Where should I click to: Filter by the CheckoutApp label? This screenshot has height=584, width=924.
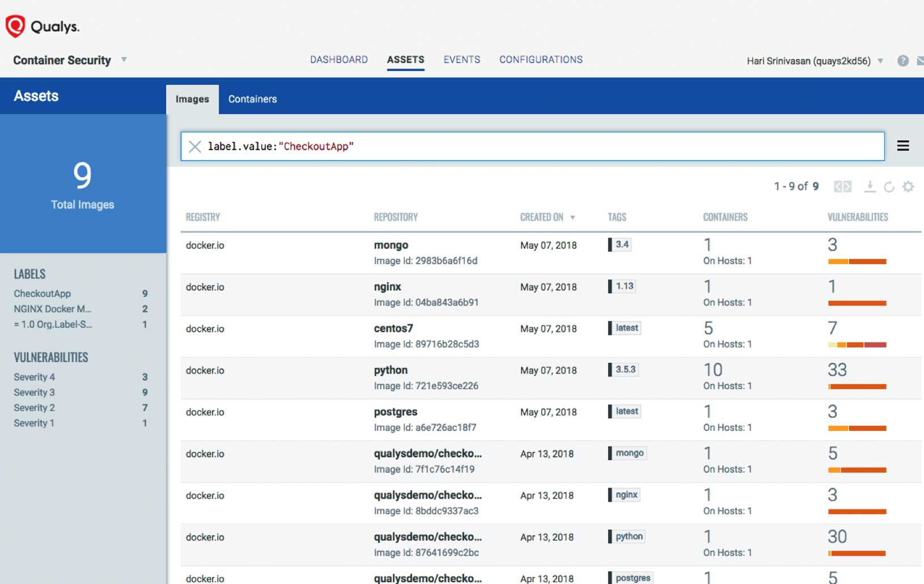click(x=43, y=294)
